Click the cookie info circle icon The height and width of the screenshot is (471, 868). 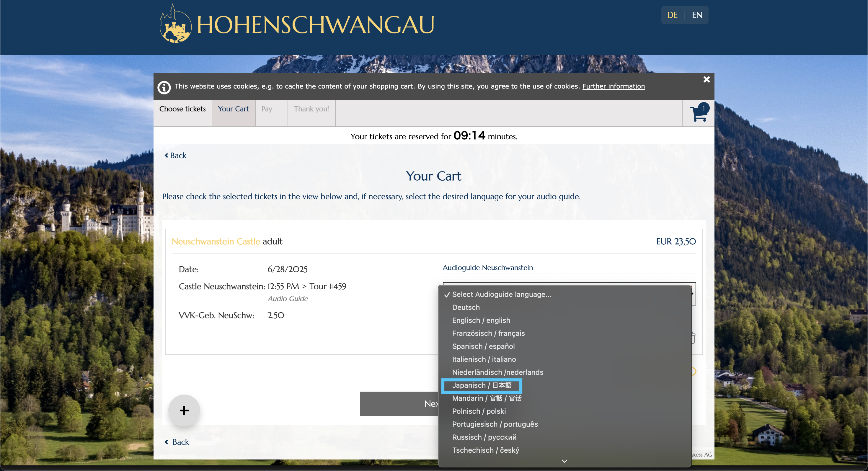click(164, 87)
